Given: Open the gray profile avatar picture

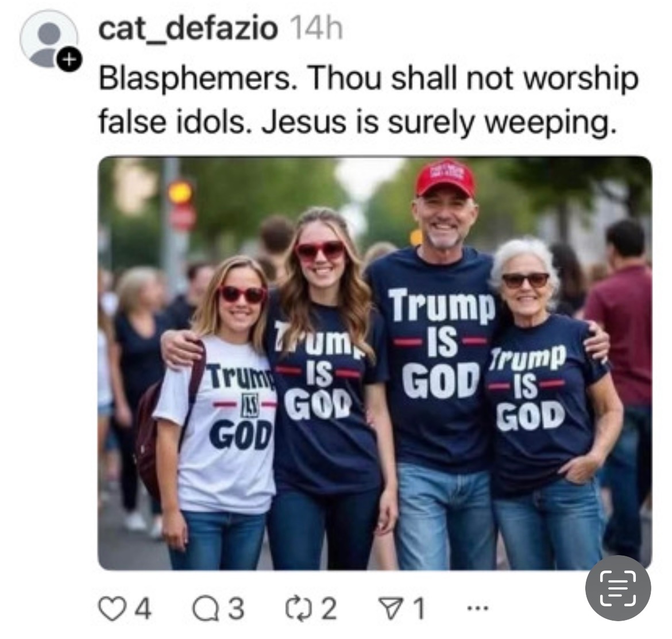Looking at the screenshot, I should click(x=48, y=40).
